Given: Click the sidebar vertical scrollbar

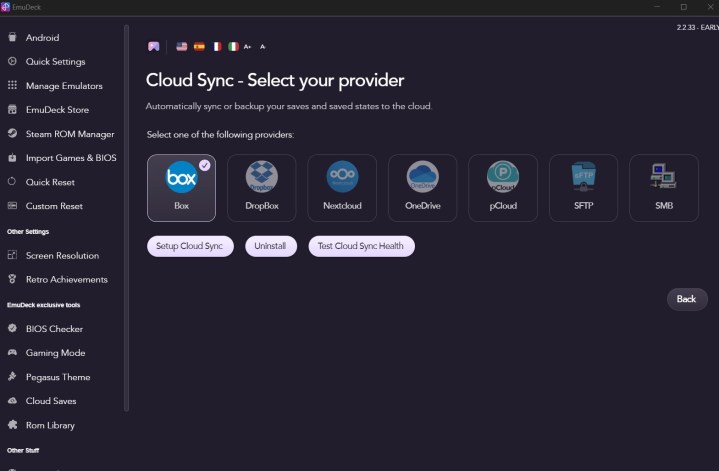Looking at the screenshot, I should point(126,218).
